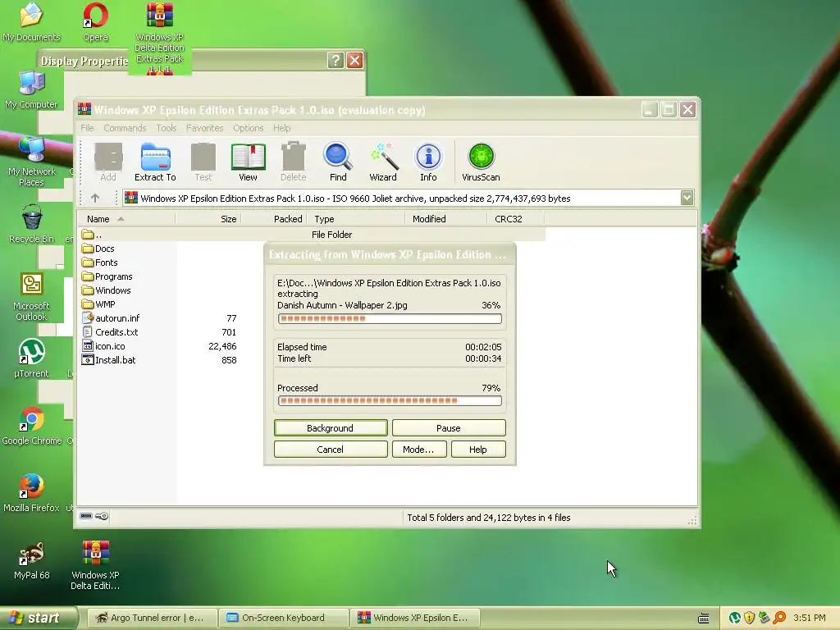The image size is (840, 630).
Task: Show archive Info
Action: [x=428, y=162]
